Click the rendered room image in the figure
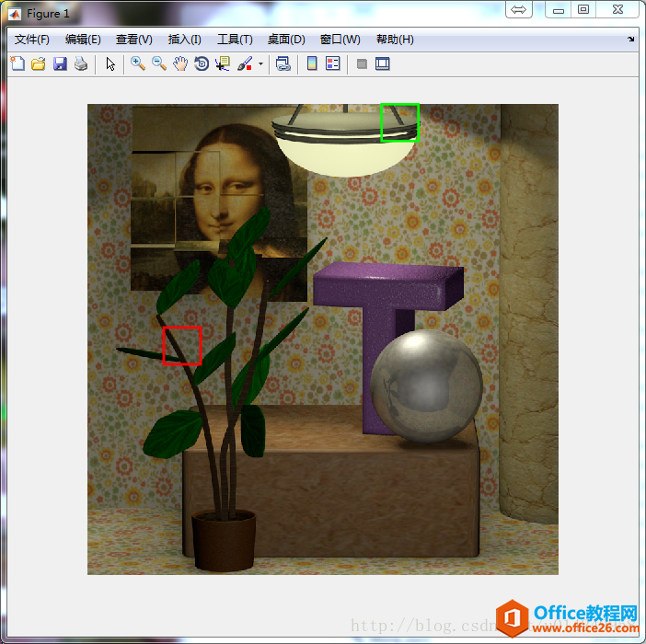 tap(323, 339)
